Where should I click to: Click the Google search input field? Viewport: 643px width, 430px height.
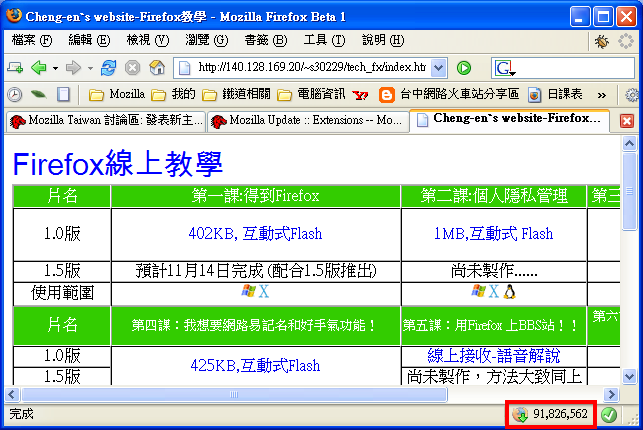[x=574, y=68]
